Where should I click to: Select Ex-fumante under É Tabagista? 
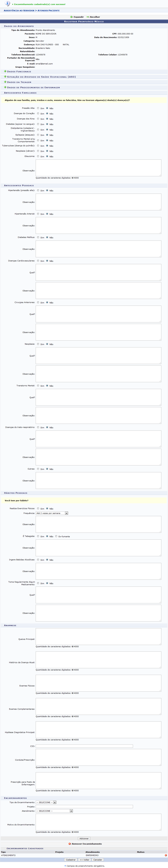[56, 536]
